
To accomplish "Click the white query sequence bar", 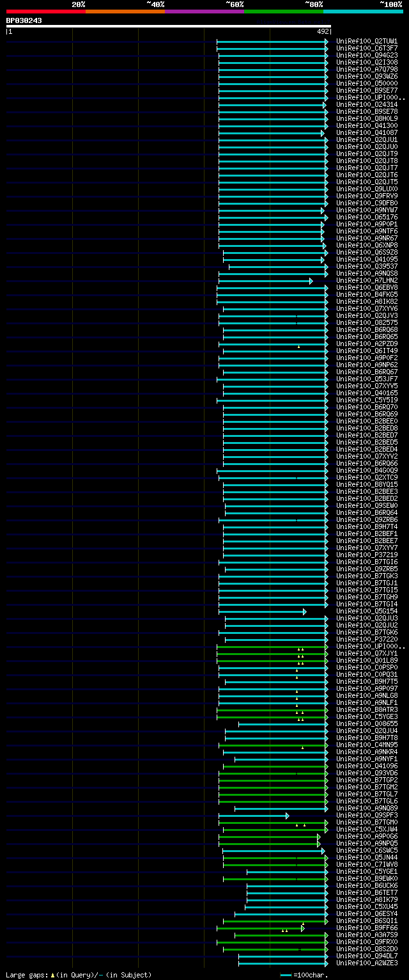I will pos(169,26).
